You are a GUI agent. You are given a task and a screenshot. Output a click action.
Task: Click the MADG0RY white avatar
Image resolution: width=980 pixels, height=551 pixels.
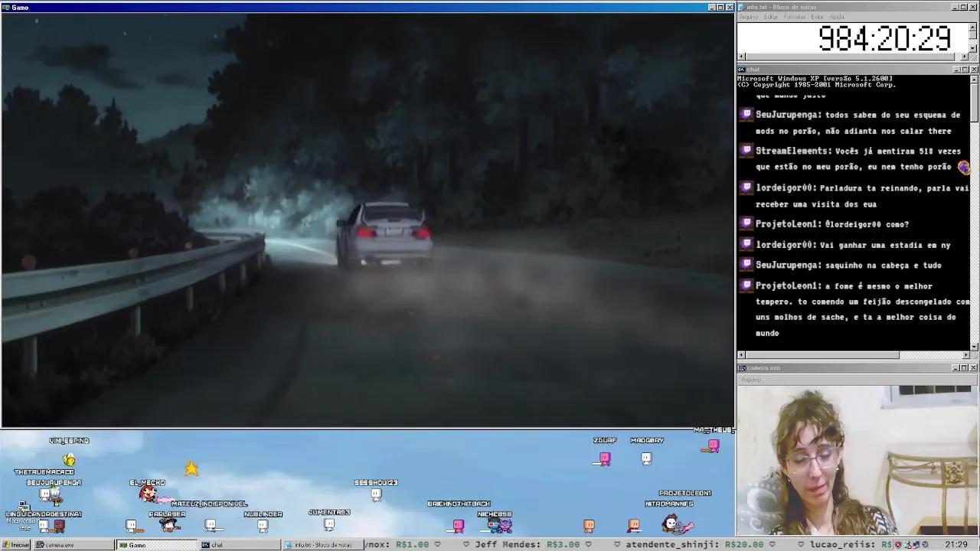click(646, 458)
